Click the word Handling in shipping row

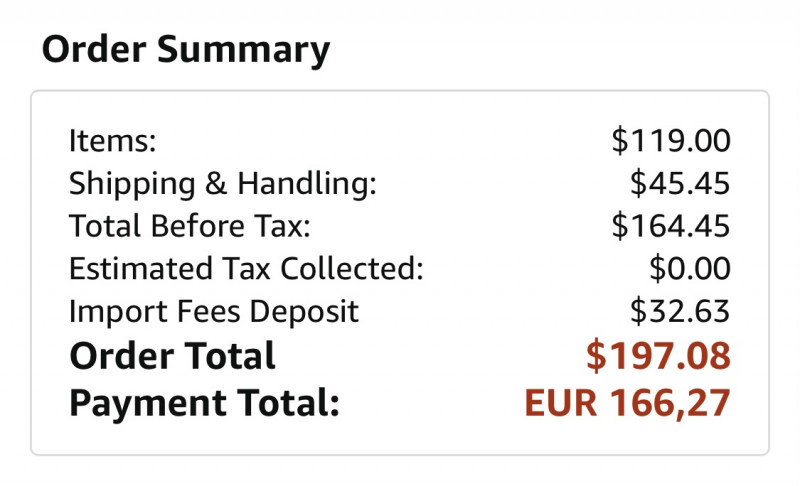(307, 184)
